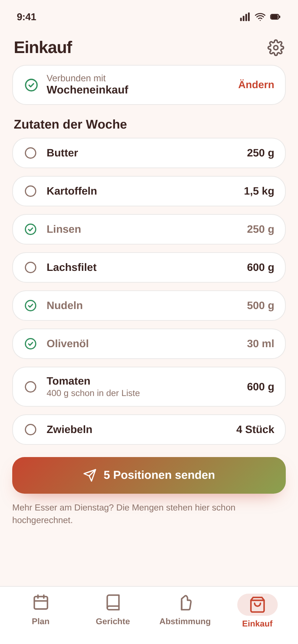Open settings via the gear icon
This screenshot has height=644, width=298.
point(275,48)
